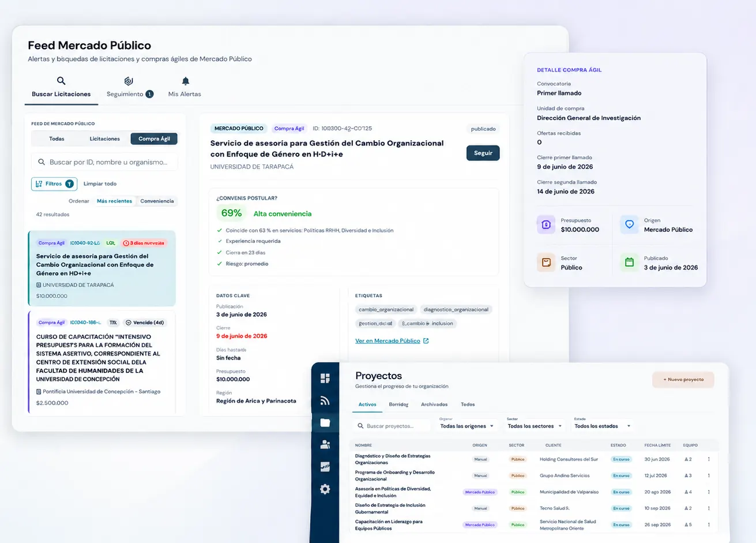Screen dimensions: 756x543
Task: Click the diagnostico_organizacional tag
Action: (x=456, y=309)
